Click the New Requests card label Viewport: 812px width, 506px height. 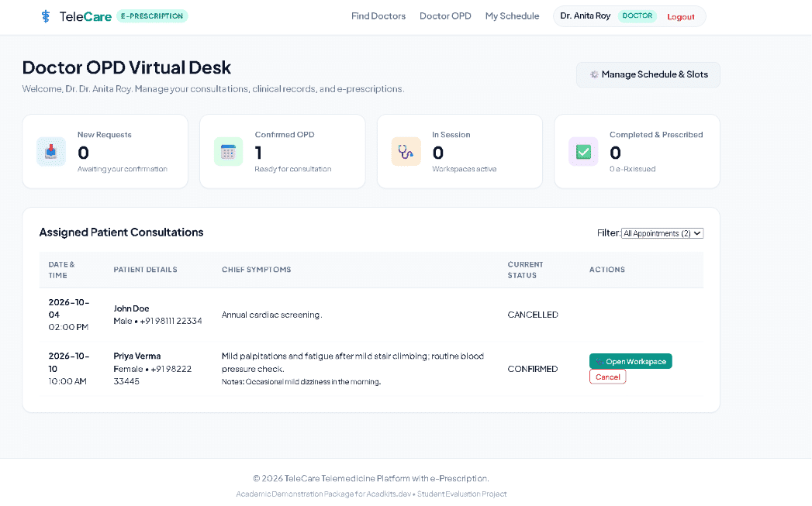[104, 135]
